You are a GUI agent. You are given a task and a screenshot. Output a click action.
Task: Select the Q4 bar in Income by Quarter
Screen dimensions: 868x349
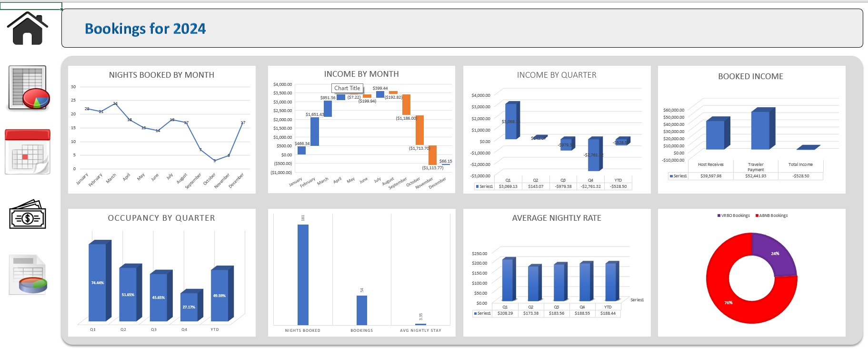click(x=595, y=154)
